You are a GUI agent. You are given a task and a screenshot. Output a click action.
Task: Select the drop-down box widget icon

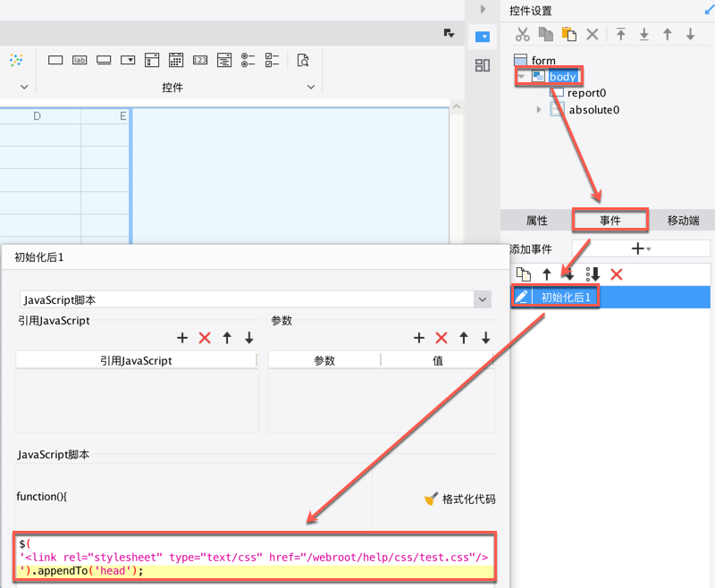point(128,60)
